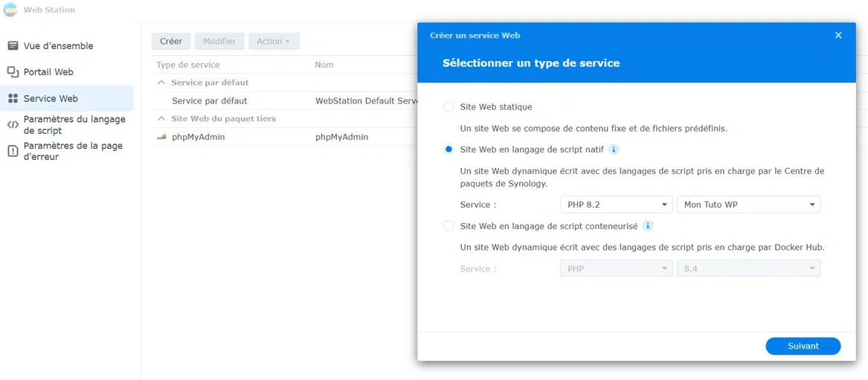This screenshot has height=380, width=868.
Task: Select the native script language website radio
Action: pyautogui.click(x=449, y=149)
